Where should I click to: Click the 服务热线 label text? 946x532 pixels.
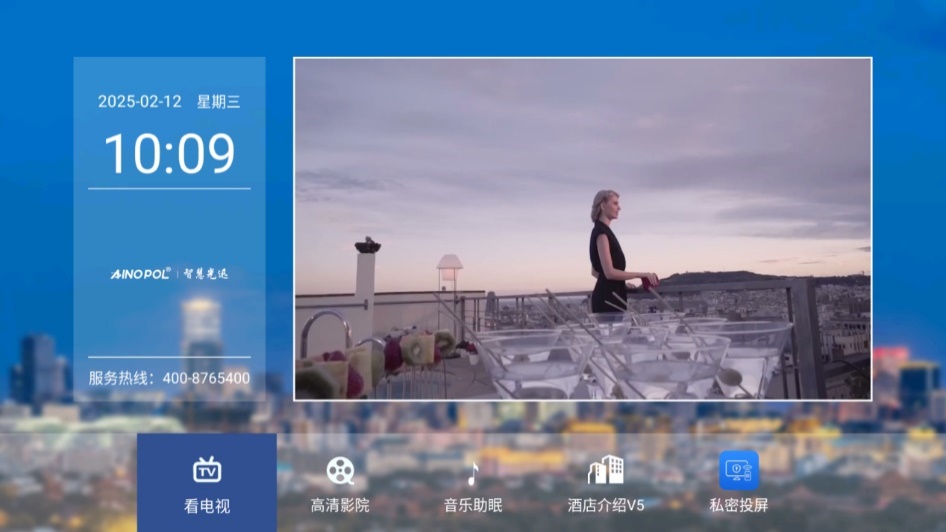click(120, 379)
